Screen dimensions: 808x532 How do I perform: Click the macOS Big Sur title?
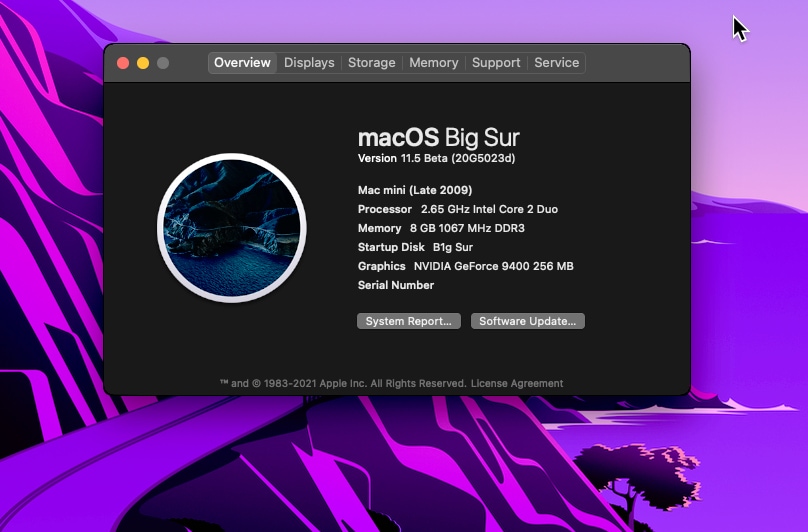point(439,138)
